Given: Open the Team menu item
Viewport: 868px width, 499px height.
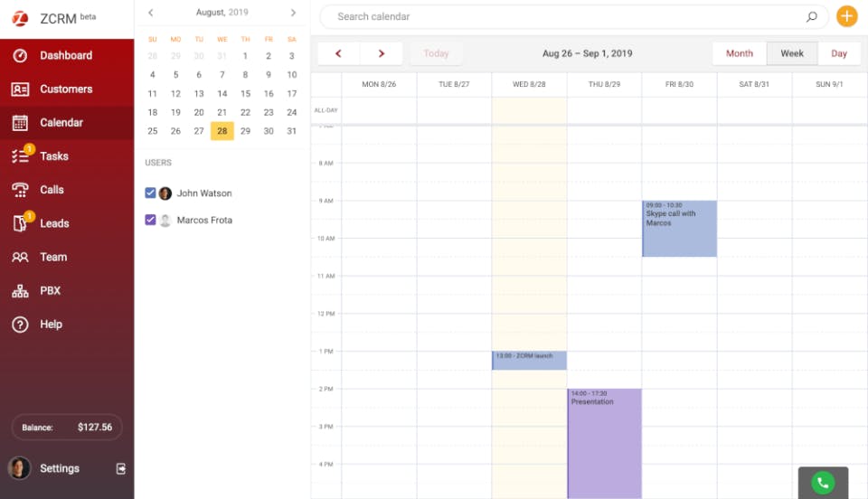Looking at the screenshot, I should [x=53, y=258].
